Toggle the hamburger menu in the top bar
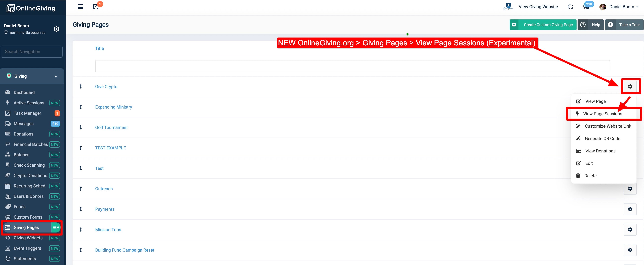This screenshot has width=644, height=265. 80,7
